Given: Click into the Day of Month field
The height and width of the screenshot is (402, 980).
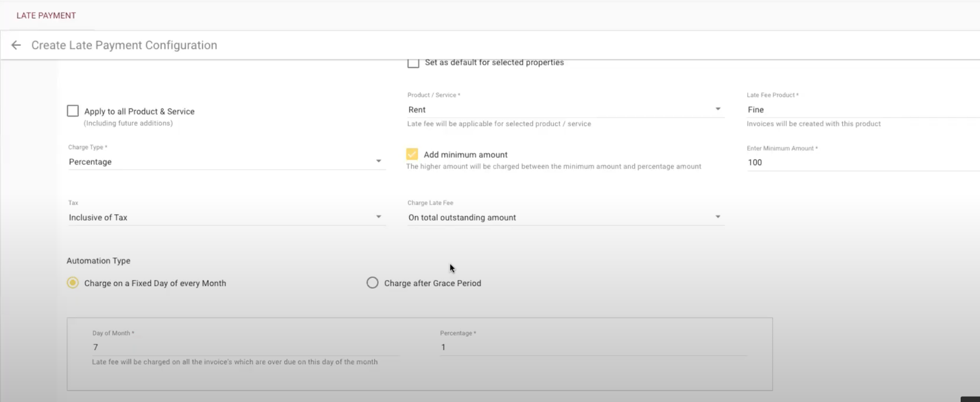Looking at the screenshot, I should tap(245, 347).
